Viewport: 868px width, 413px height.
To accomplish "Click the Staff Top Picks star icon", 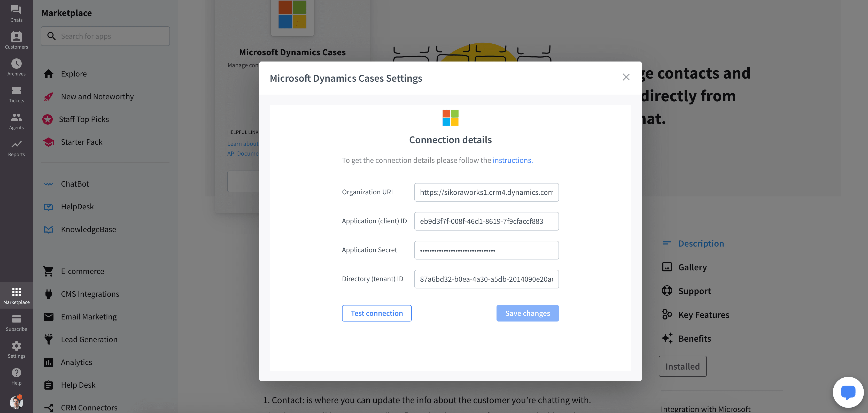I will click(x=48, y=119).
